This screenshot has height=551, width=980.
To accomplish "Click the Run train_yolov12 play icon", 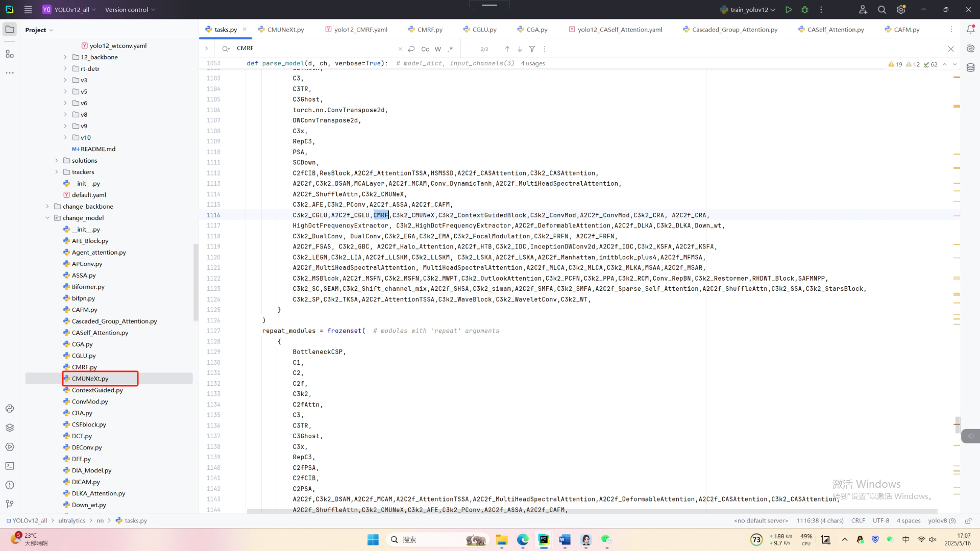I will [x=789, y=10].
